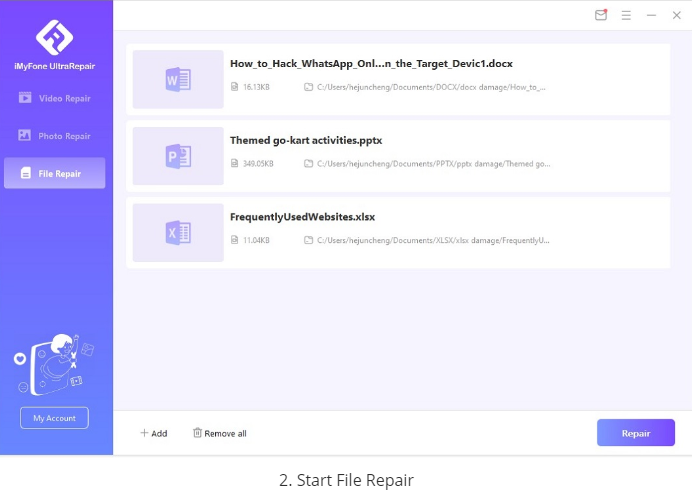Open the hamburger menu icon

tap(626, 15)
